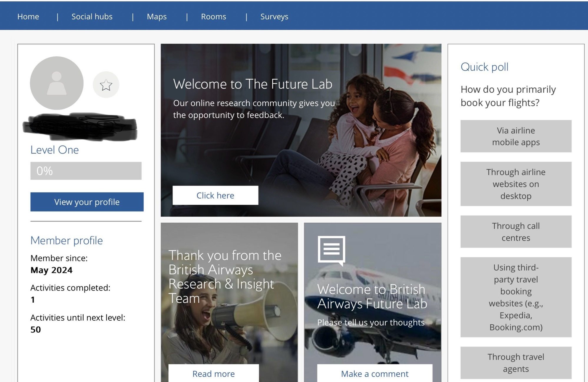Open the Rooms navigation tab

click(x=213, y=16)
